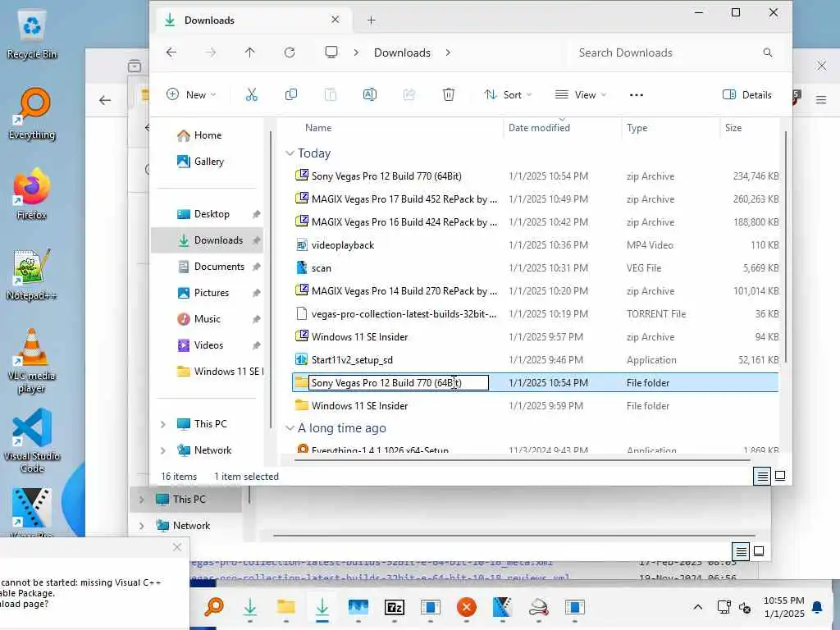Go back using the Downloads window back arrow
The height and width of the screenshot is (630, 840).
[x=171, y=52]
